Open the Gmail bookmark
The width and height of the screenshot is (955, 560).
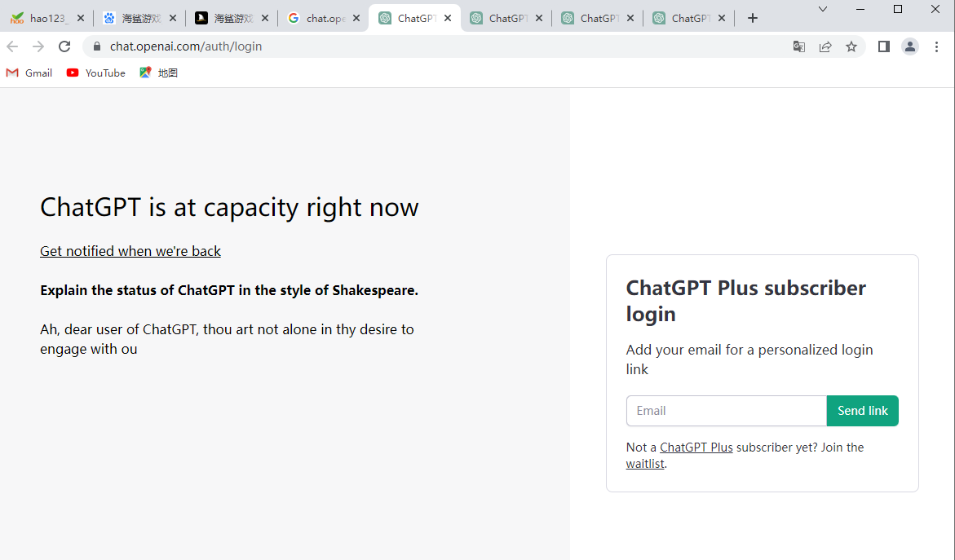coord(29,73)
